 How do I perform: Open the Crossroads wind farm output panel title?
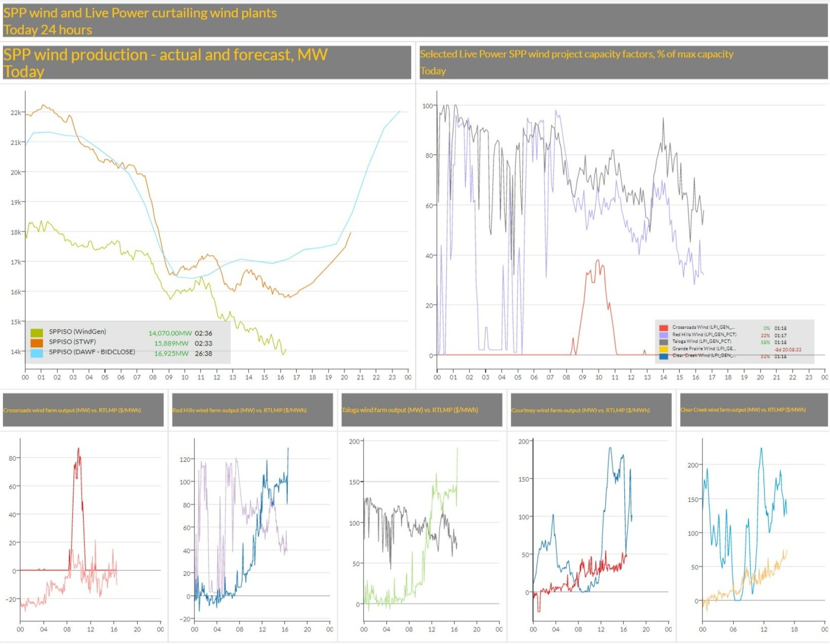click(x=72, y=410)
